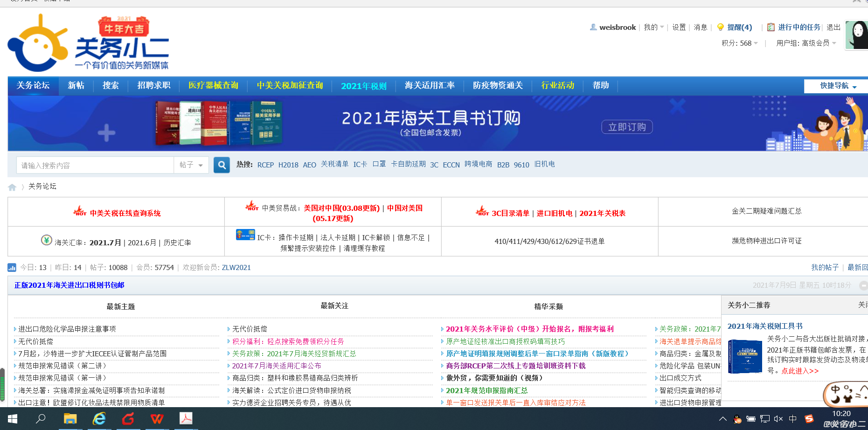
Task: Open topic 进出口危险化学品申报注意事项
Action: pyautogui.click(x=67, y=329)
